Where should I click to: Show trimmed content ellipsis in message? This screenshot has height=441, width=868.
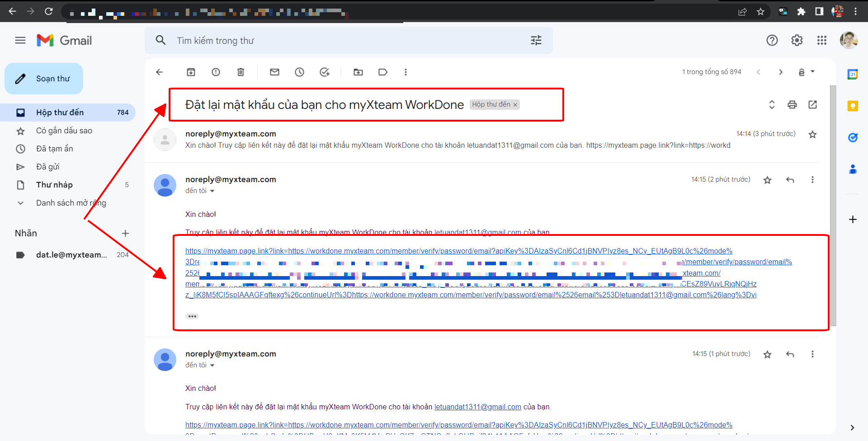tap(192, 316)
